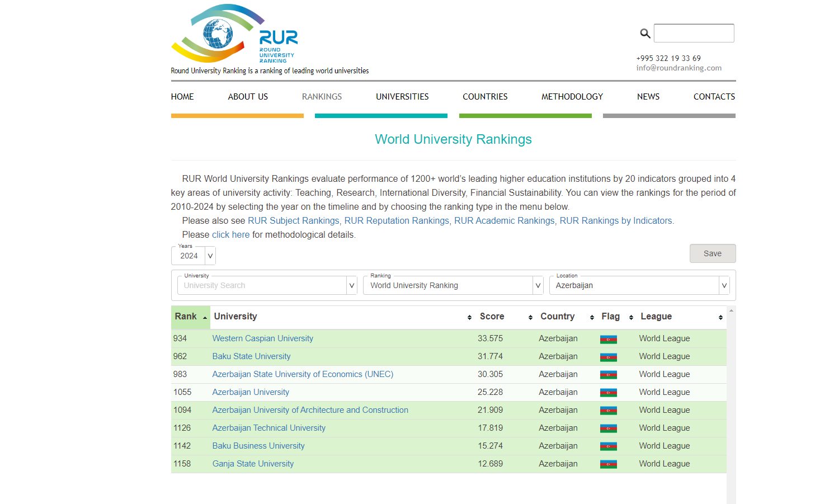Click the flag in Azerbaijan University row
Image resolution: width=815 pixels, height=504 pixels.
click(x=608, y=393)
